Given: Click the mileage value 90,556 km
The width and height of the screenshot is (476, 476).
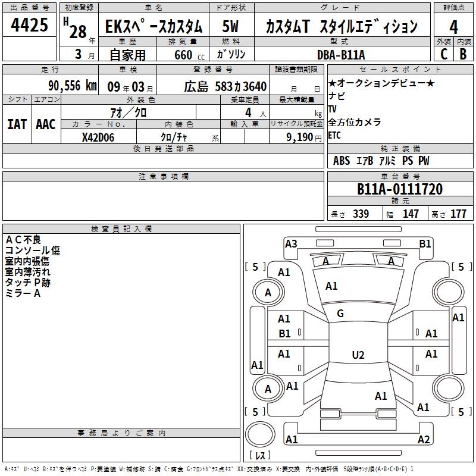Looking at the screenshot, I should click(x=71, y=86).
